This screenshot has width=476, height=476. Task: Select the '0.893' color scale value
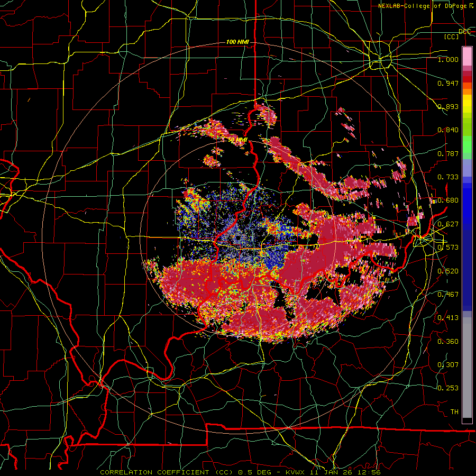(448, 106)
